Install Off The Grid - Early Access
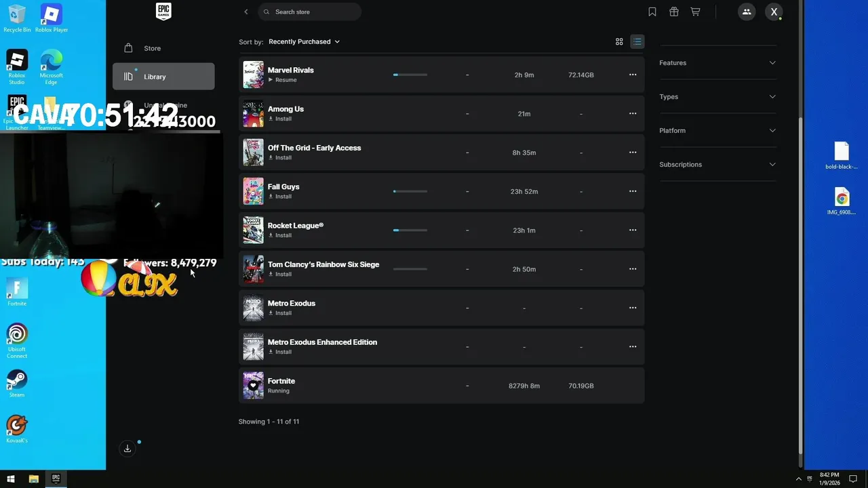Screen dimensions: 868x488 click(280, 158)
